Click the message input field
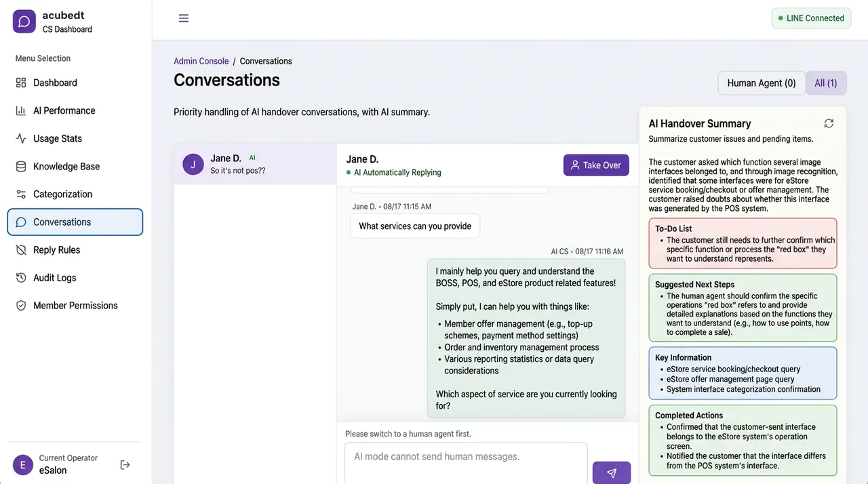 (x=466, y=463)
